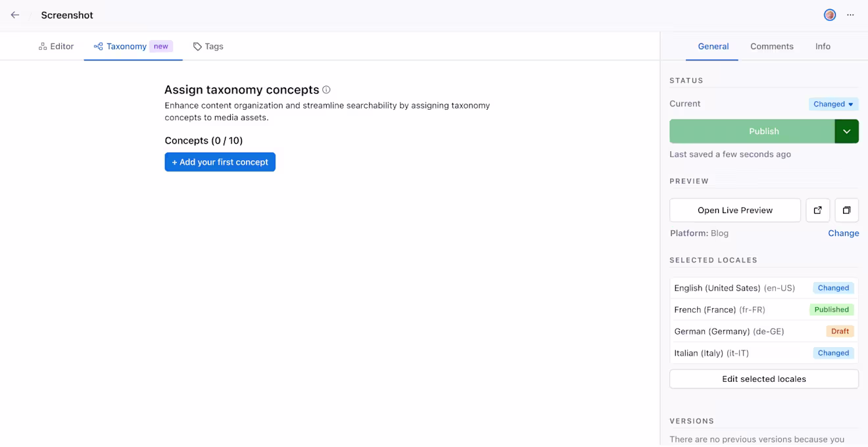Click the Published badge for French
The height and width of the screenshot is (447, 868).
tap(831, 310)
